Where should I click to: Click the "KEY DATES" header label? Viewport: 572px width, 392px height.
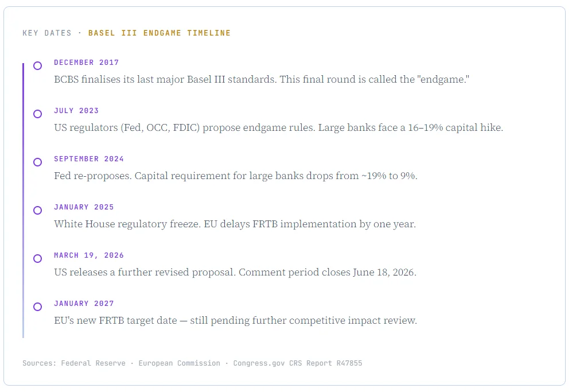point(47,33)
